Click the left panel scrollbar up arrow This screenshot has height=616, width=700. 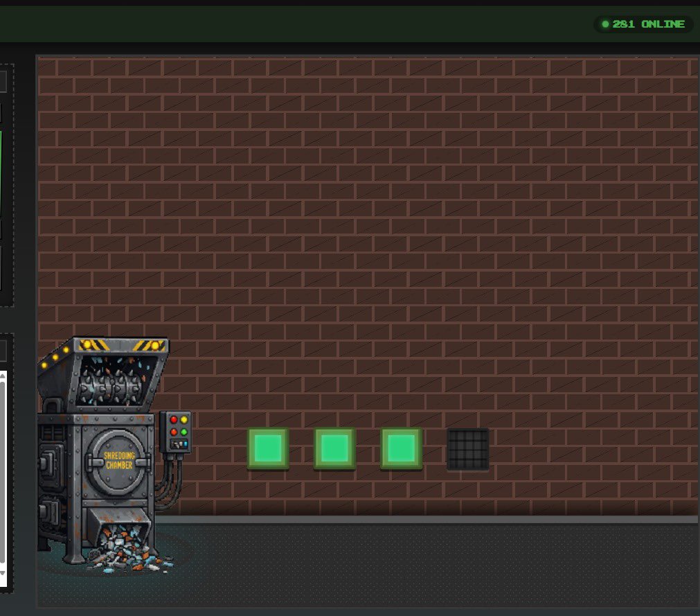(3, 376)
